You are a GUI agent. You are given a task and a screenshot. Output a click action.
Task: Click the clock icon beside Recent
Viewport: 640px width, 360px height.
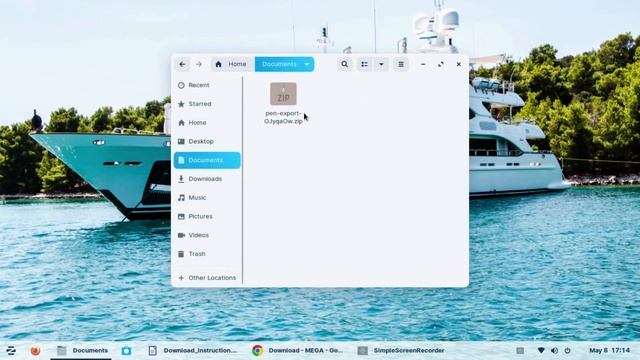click(x=181, y=85)
